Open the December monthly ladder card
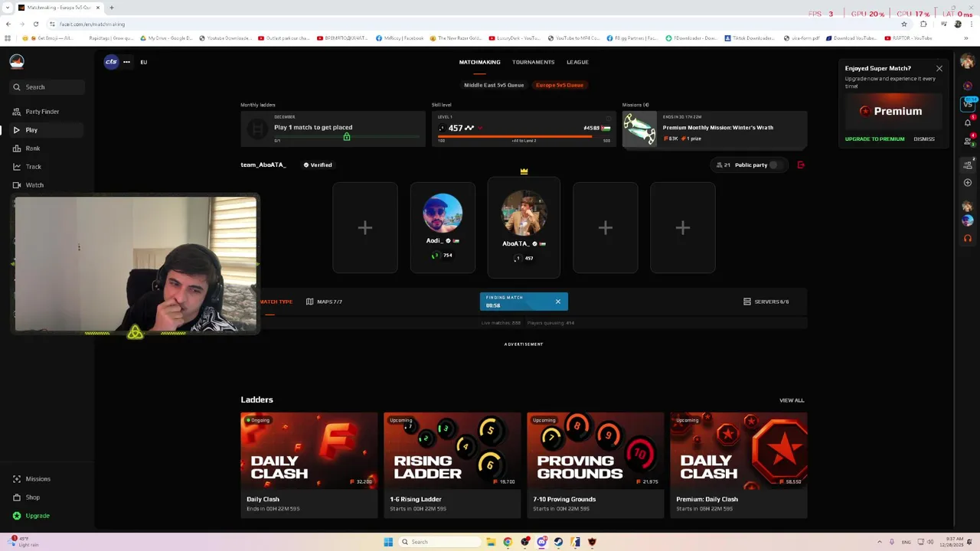Viewport: 980px width, 551px height. point(332,129)
